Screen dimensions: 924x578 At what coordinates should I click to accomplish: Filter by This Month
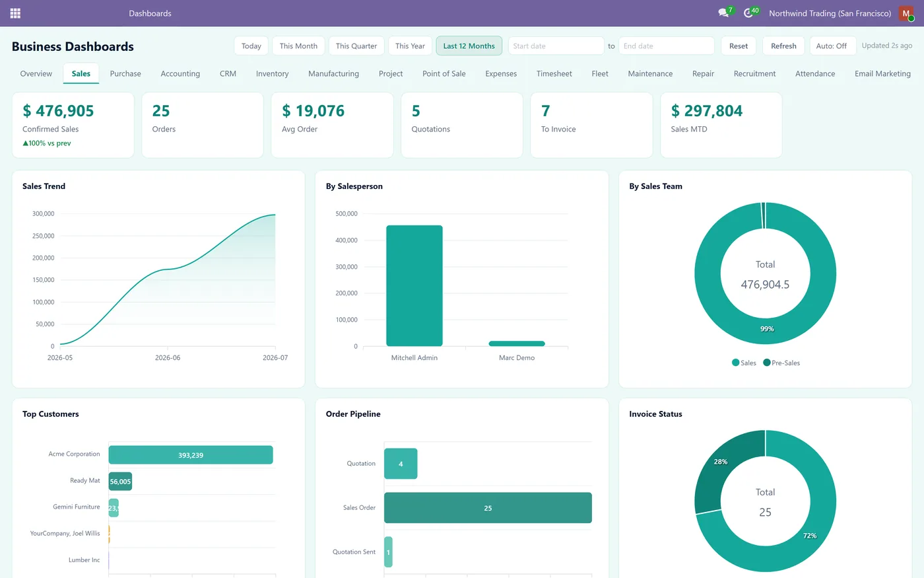tap(298, 46)
